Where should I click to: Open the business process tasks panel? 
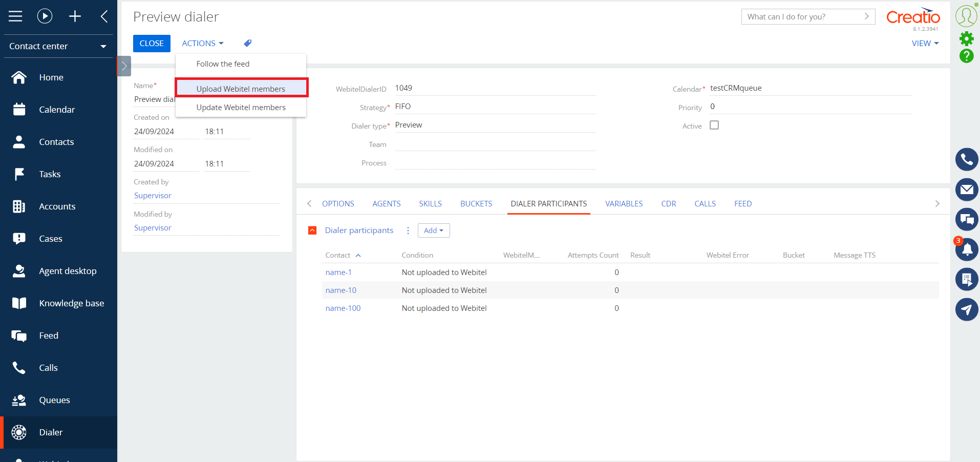click(967, 279)
